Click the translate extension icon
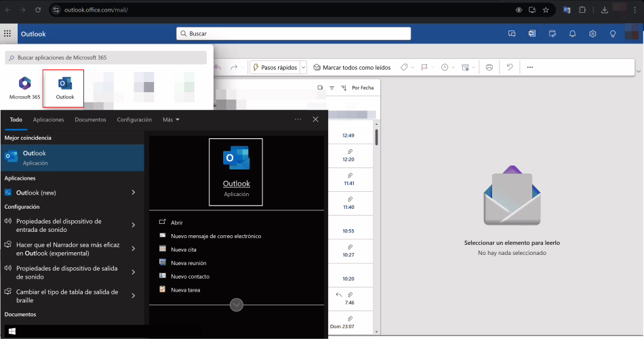The width and height of the screenshot is (644, 339). (567, 10)
